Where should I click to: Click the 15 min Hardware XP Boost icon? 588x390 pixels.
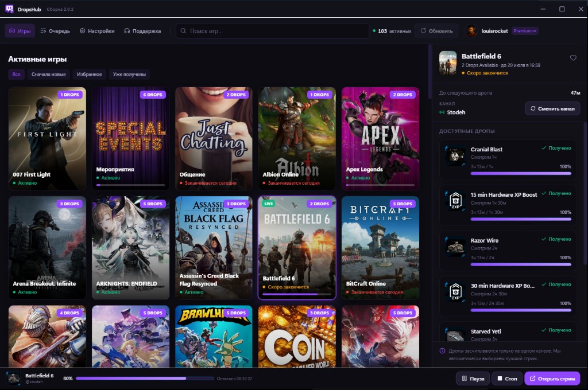pos(455,201)
